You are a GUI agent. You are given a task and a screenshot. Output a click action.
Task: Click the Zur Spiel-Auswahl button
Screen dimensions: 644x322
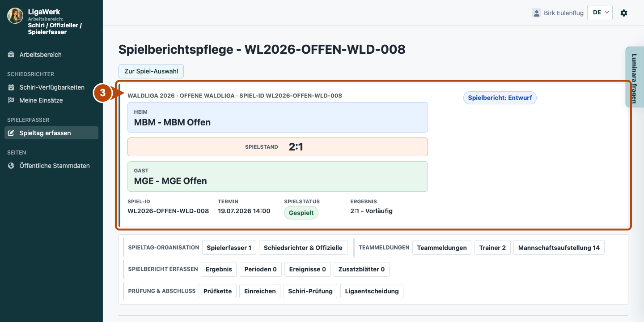[151, 71]
